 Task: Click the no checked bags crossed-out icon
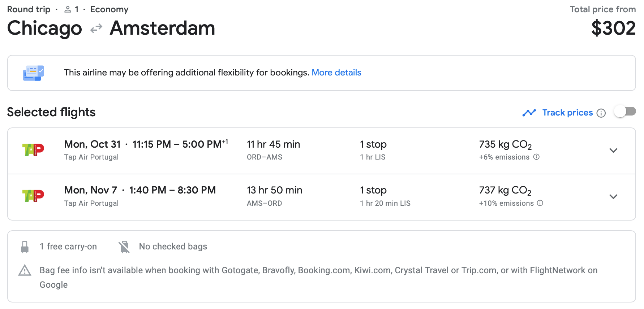(124, 247)
